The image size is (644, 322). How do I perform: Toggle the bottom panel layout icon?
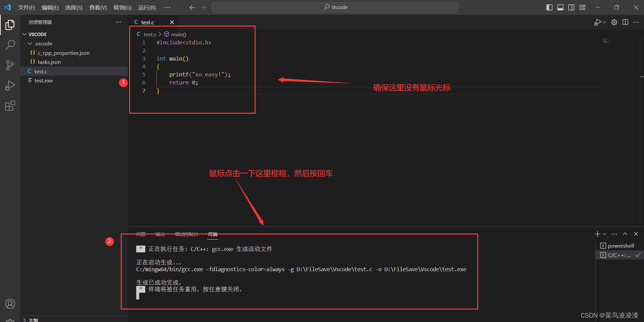tap(560, 7)
